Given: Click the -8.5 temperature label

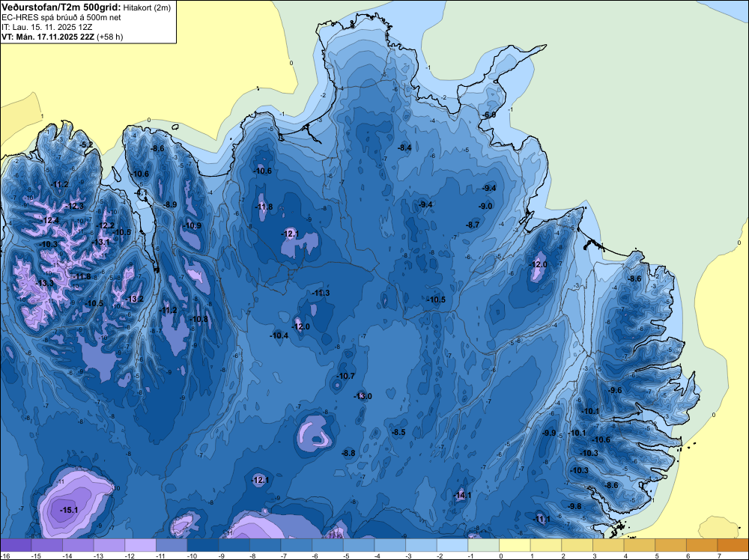Looking at the screenshot, I should point(398,433).
